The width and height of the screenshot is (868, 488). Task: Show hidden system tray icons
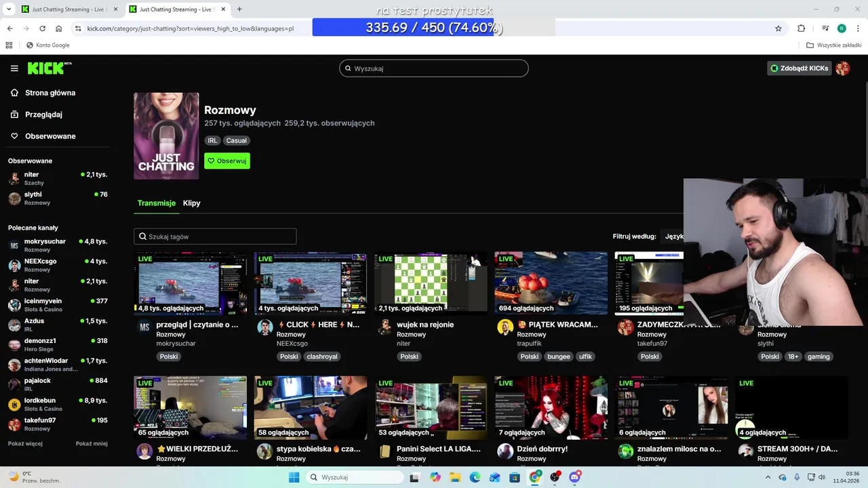(x=768, y=477)
